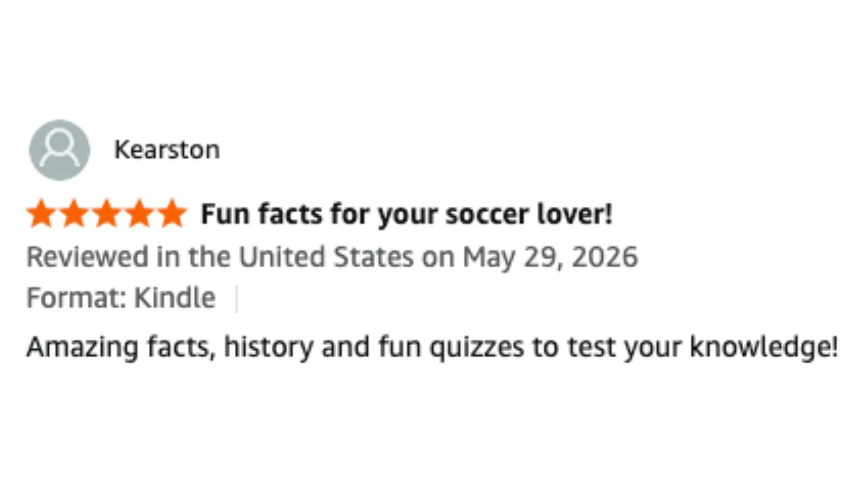868x488 pixels.
Task: Select the fifth orange rating star
Action: pyautogui.click(x=172, y=213)
